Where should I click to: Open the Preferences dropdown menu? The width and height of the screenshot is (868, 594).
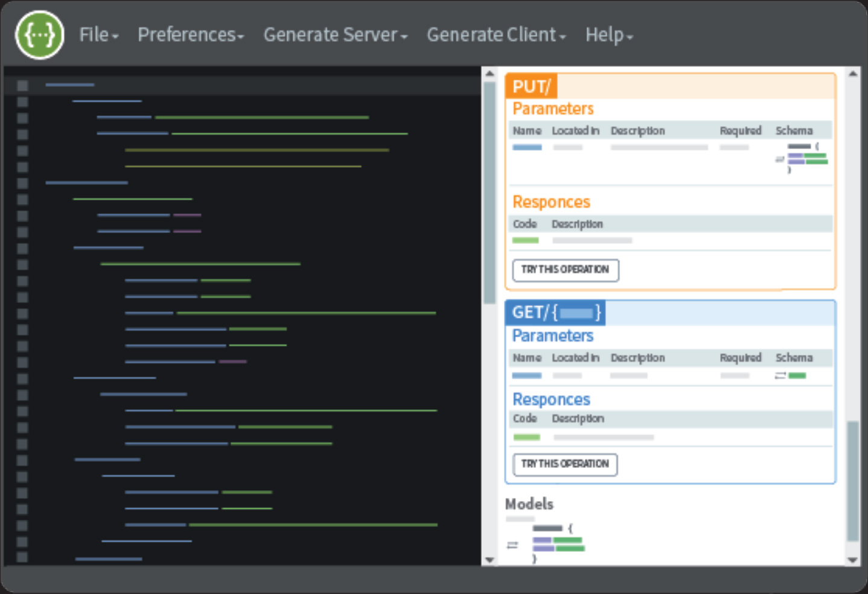click(190, 35)
